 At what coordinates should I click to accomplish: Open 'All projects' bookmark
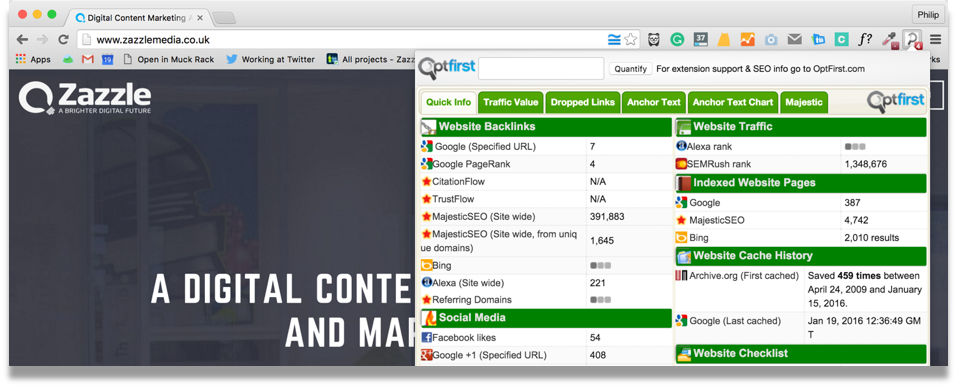tap(370, 59)
